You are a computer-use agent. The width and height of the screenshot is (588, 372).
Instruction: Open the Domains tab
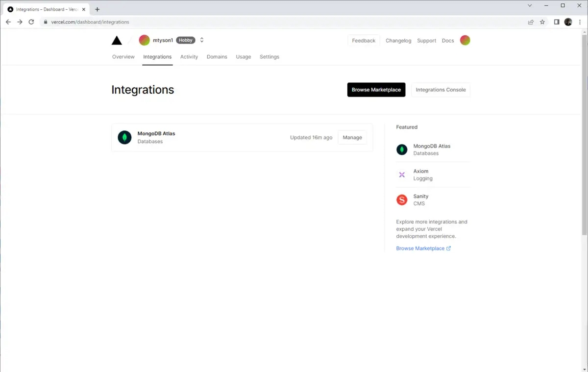point(217,57)
